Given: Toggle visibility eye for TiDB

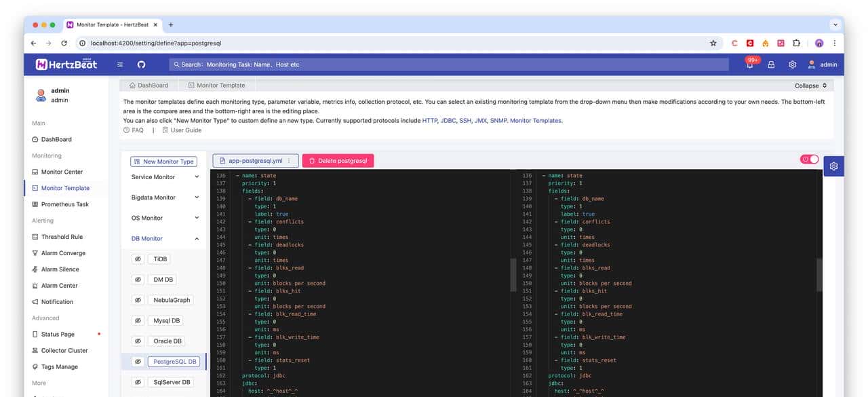Looking at the screenshot, I should 137,259.
